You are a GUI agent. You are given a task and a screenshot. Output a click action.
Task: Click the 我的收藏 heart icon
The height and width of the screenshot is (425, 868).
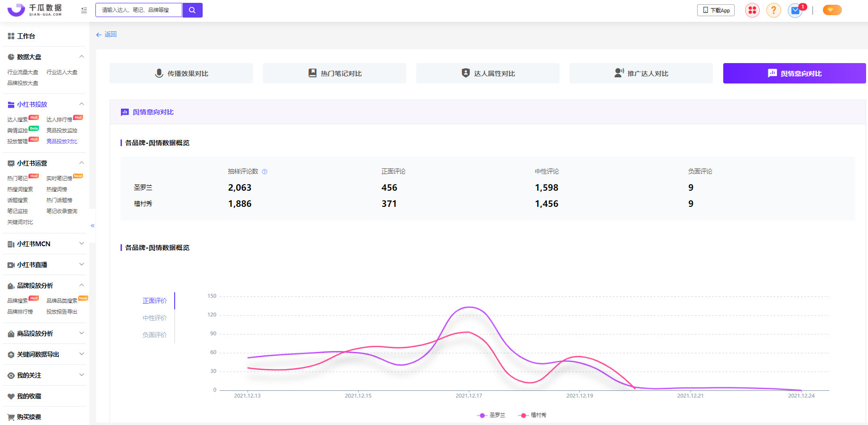point(11,396)
